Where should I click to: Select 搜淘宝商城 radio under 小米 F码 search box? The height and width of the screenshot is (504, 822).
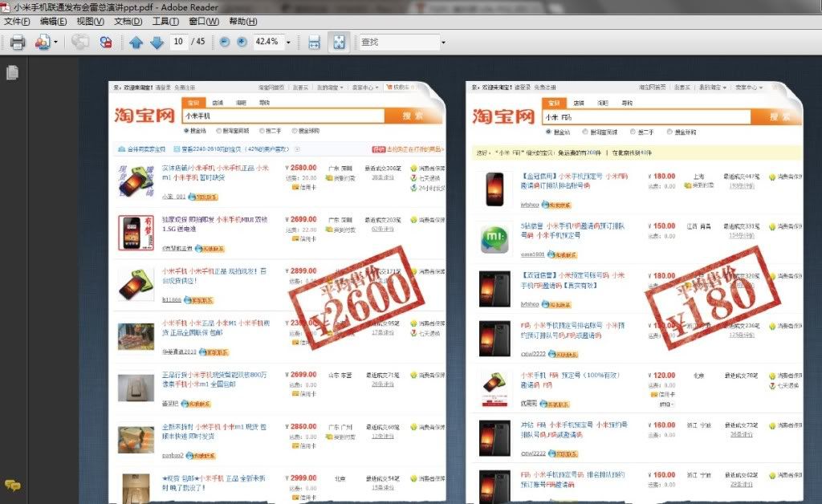585,132
